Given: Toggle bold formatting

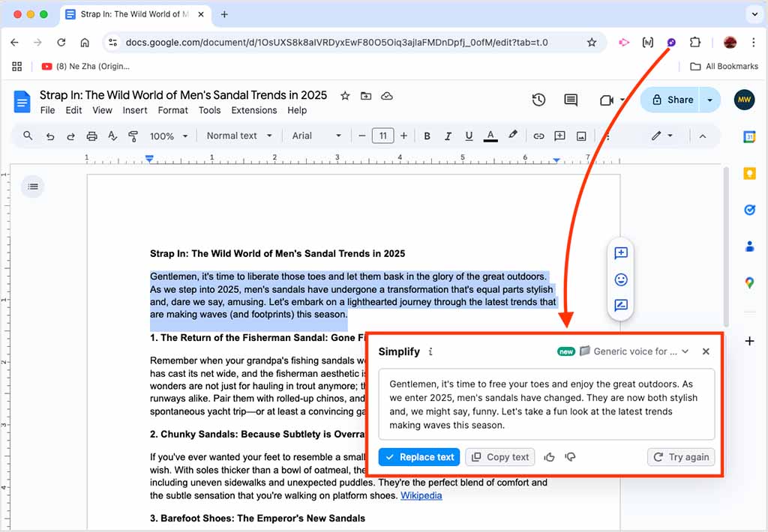Looking at the screenshot, I should 427,136.
